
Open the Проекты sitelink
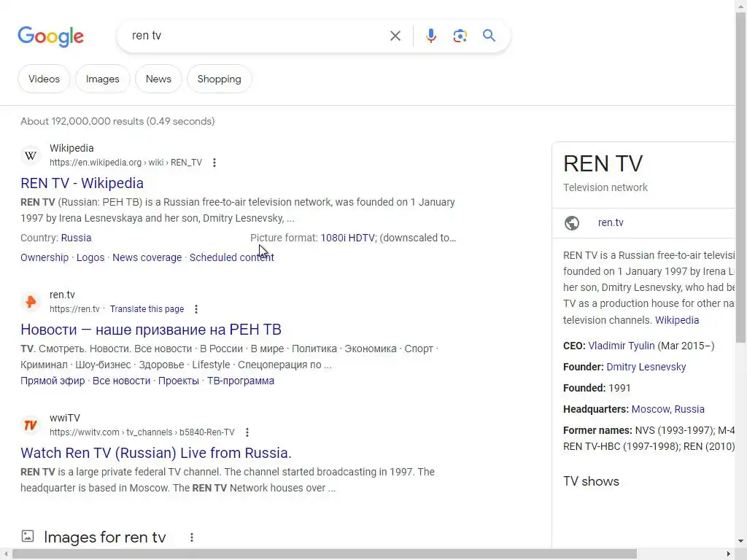tap(179, 381)
